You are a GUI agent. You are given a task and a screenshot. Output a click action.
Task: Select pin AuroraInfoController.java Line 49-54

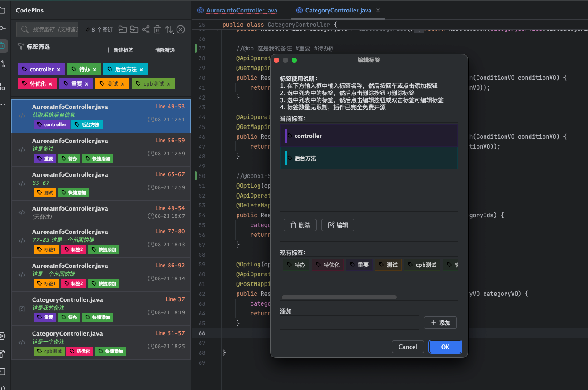click(101, 212)
